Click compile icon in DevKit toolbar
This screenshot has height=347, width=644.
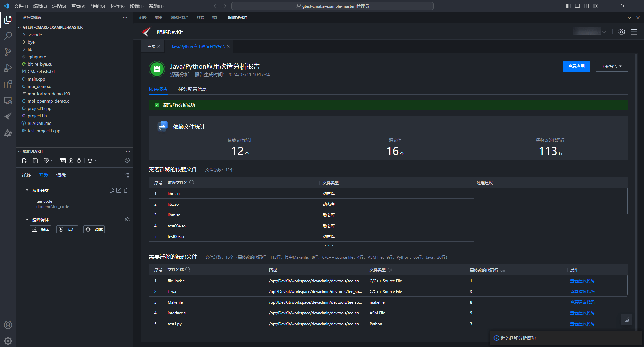(x=63, y=161)
